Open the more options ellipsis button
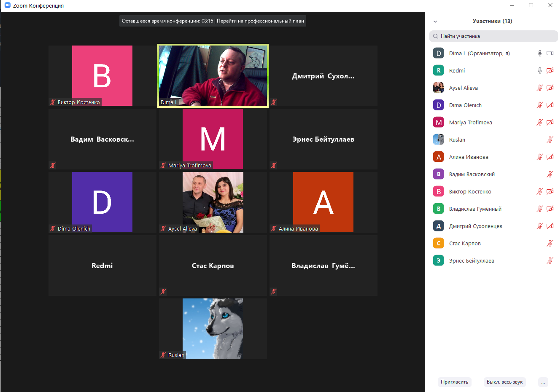The image size is (558, 392). [543, 382]
